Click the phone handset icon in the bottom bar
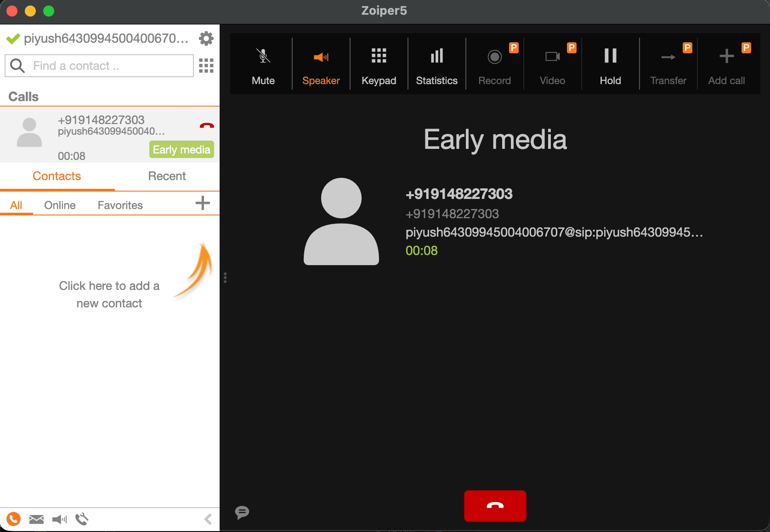 [x=82, y=519]
